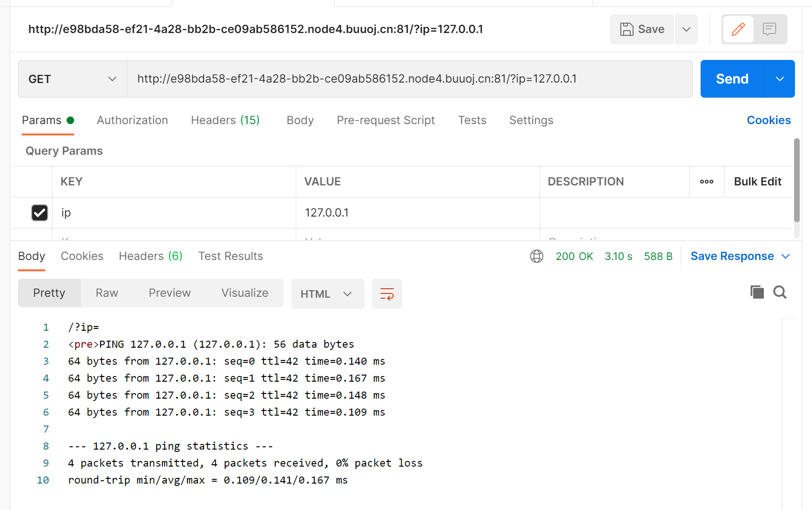Open the Cookies link

tap(768, 120)
